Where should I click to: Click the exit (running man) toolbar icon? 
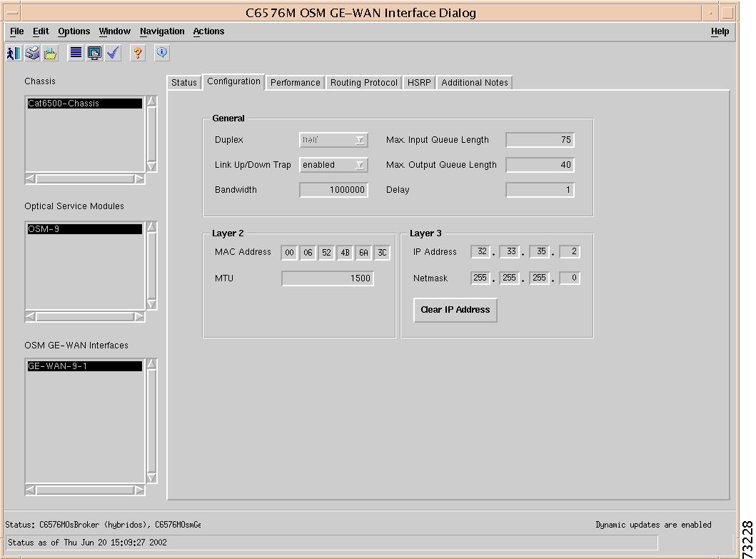point(14,53)
